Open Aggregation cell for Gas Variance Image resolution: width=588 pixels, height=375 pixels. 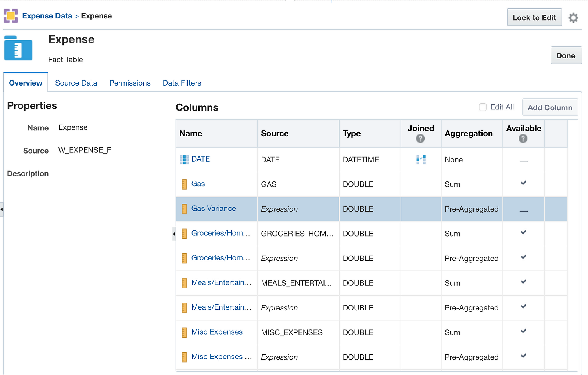coord(472,209)
